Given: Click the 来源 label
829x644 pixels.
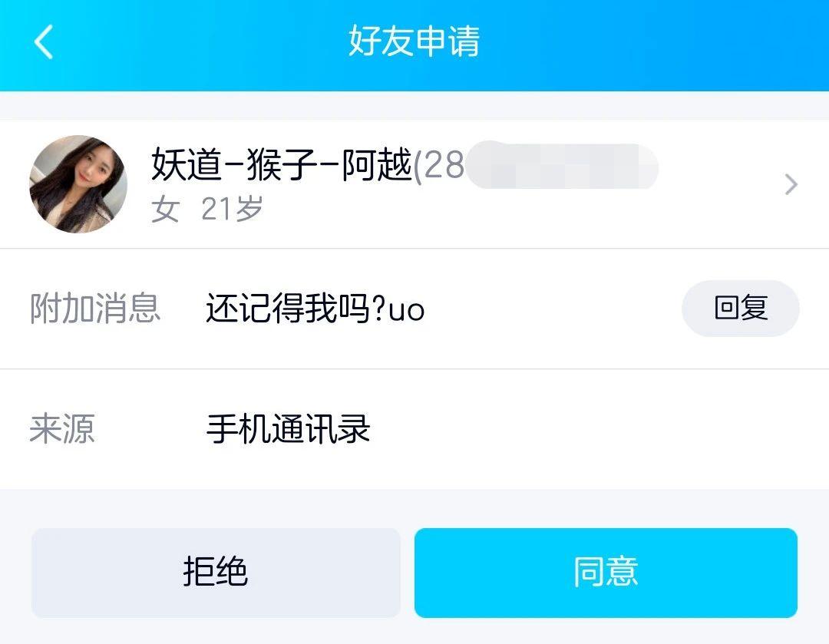Looking at the screenshot, I should click(62, 428).
